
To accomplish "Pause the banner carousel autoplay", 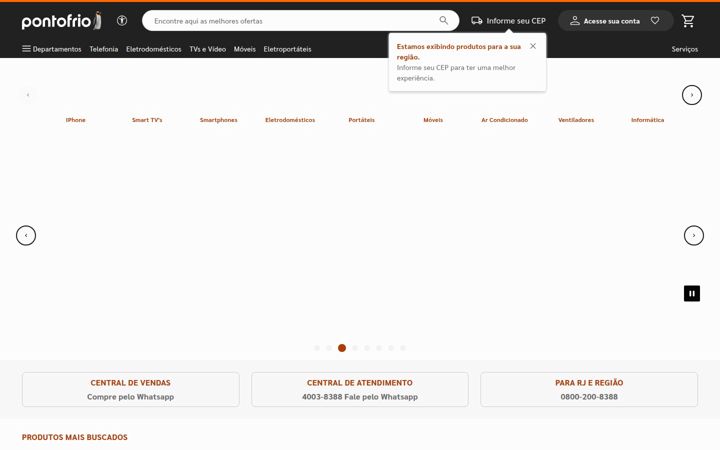I will click(x=692, y=293).
